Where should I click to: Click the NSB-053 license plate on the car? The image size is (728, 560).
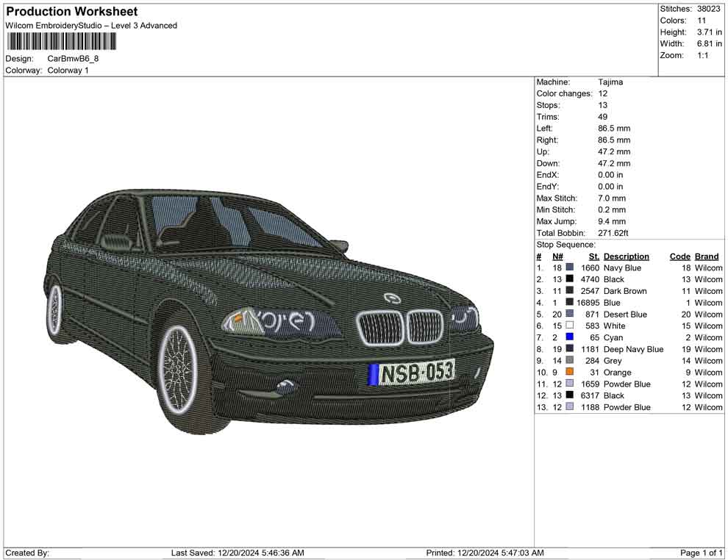[x=414, y=373]
